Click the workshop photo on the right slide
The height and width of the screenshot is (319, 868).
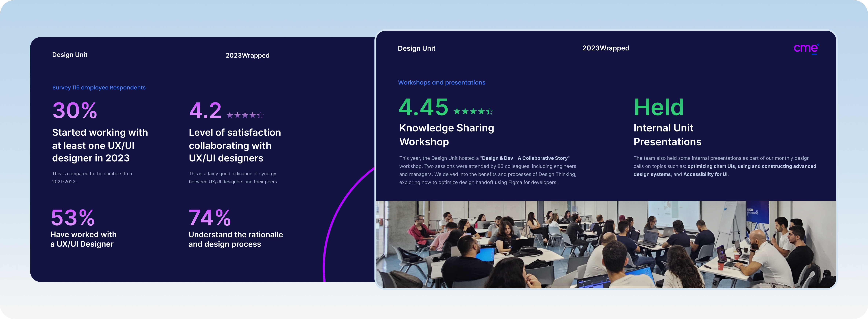606,245
